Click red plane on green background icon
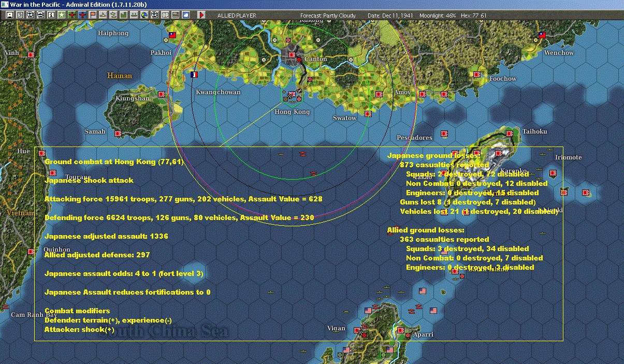The image size is (624, 364). coord(72,15)
